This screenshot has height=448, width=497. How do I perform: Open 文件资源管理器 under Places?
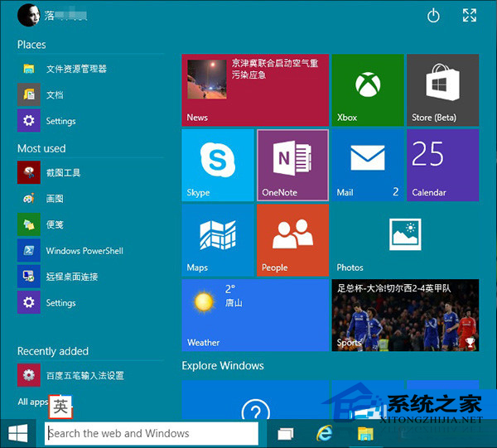pyautogui.click(x=90, y=69)
